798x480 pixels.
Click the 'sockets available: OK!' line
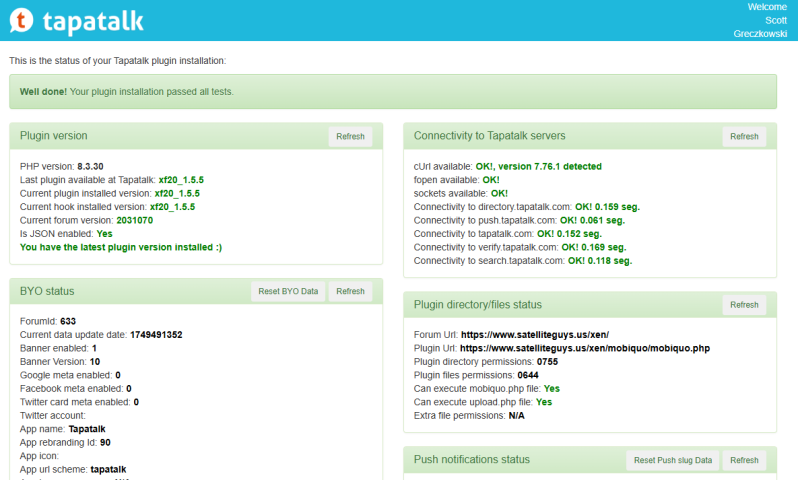tap(461, 193)
